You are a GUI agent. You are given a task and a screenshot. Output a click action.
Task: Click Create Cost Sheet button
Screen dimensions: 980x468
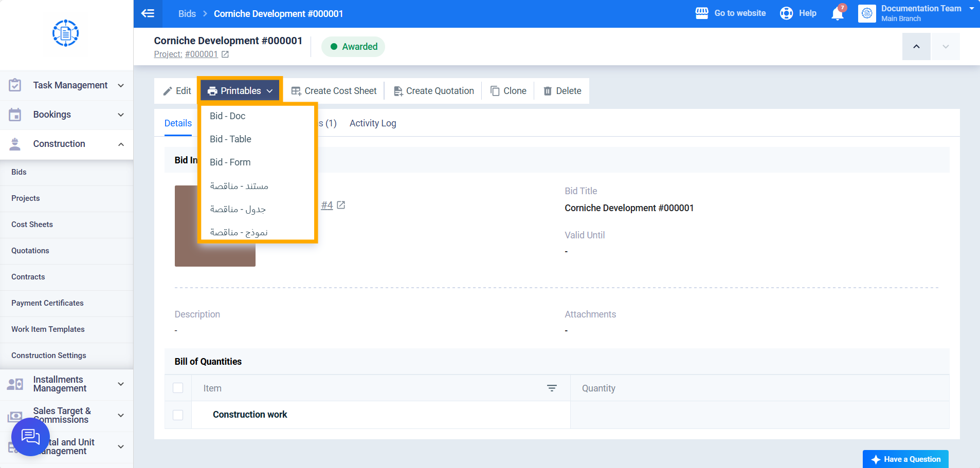tap(334, 91)
